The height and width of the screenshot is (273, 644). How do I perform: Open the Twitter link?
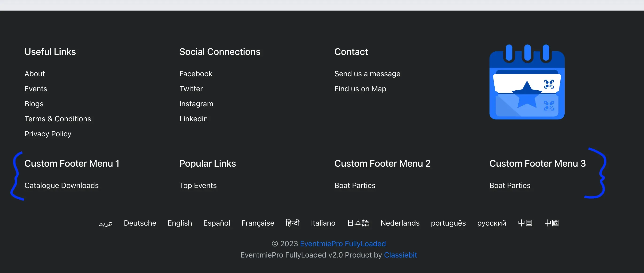point(191,89)
